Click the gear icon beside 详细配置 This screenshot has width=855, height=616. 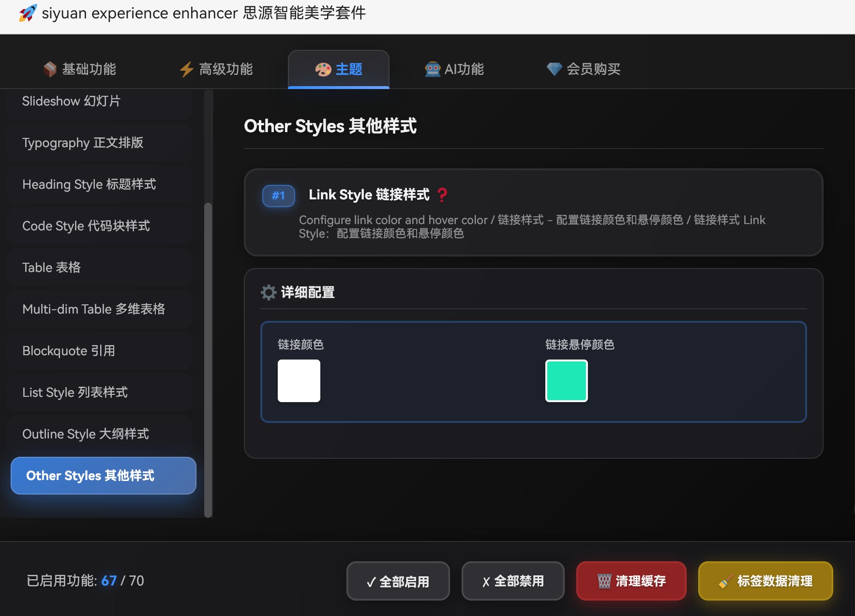(x=269, y=292)
